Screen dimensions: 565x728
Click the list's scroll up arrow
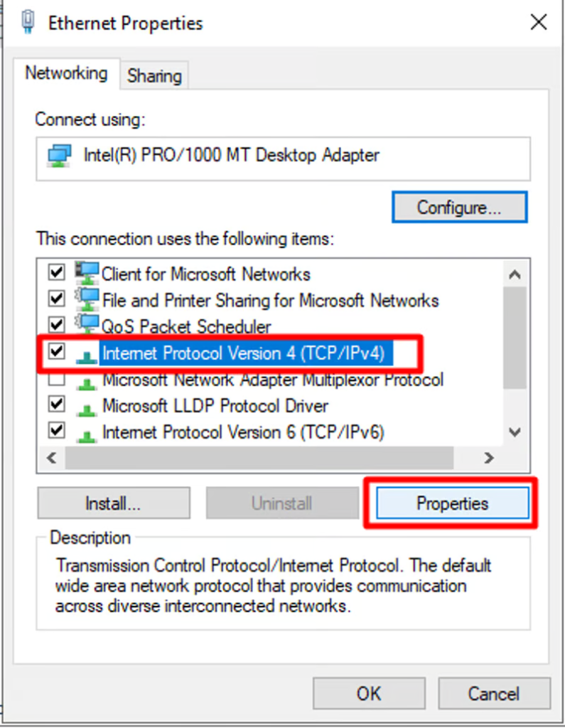coord(515,275)
